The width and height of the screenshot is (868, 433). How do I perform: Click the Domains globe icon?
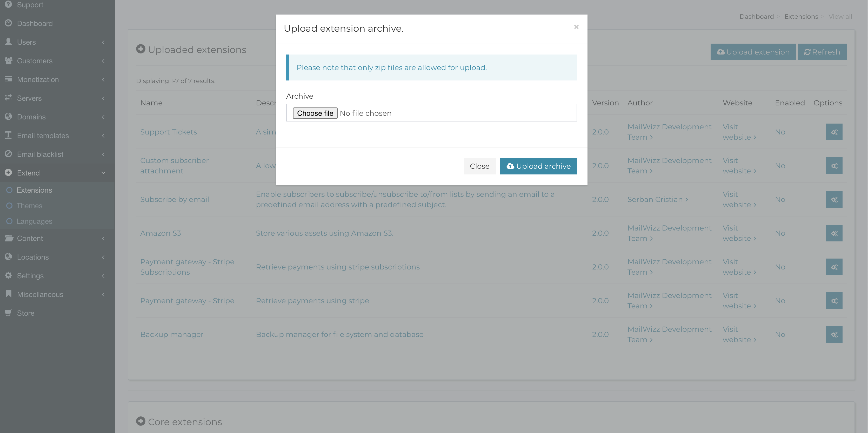click(x=8, y=117)
